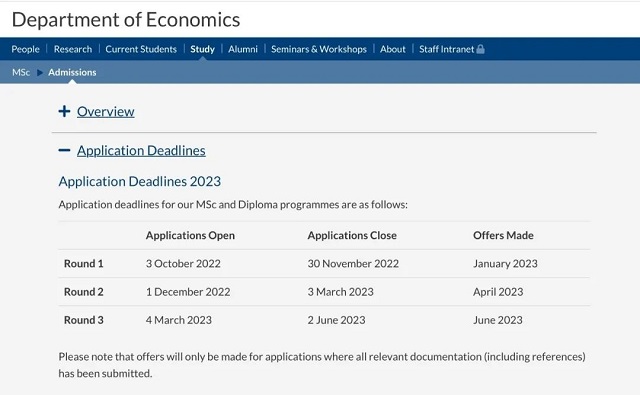Click the 4 March 2023 cell
The image size is (640, 395).
179,320
